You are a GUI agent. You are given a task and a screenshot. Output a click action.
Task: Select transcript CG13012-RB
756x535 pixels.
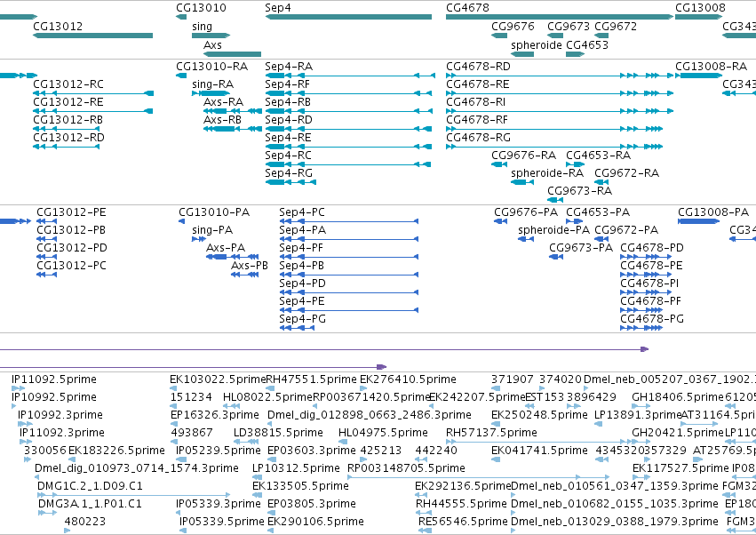tap(68, 120)
